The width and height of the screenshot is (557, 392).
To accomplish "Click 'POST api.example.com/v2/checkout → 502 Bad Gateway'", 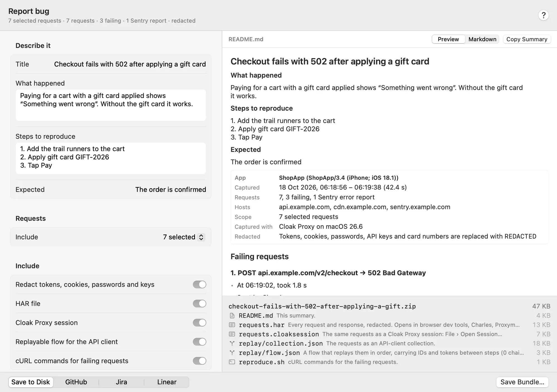I will pyautogui.click(x=332, y=273).
